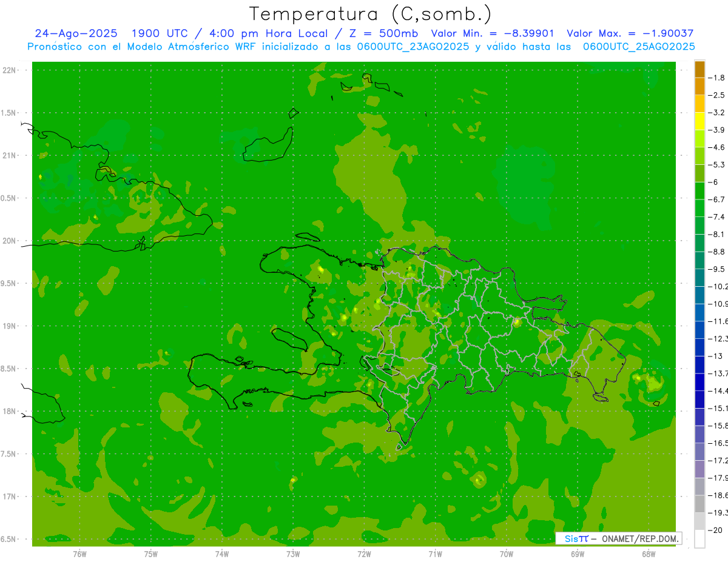Click the '-3.2' legend value
This screenshot has height=562, width=728.
point(717,112)
